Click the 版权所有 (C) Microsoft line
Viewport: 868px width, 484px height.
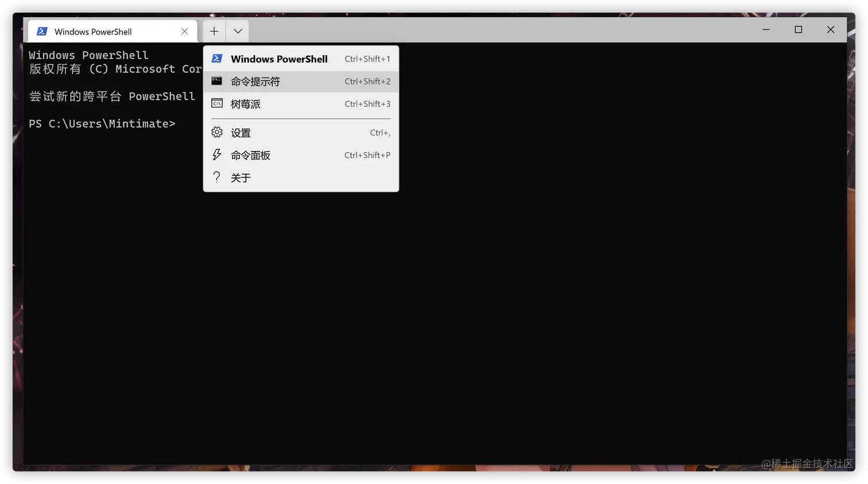coord(115,69)
